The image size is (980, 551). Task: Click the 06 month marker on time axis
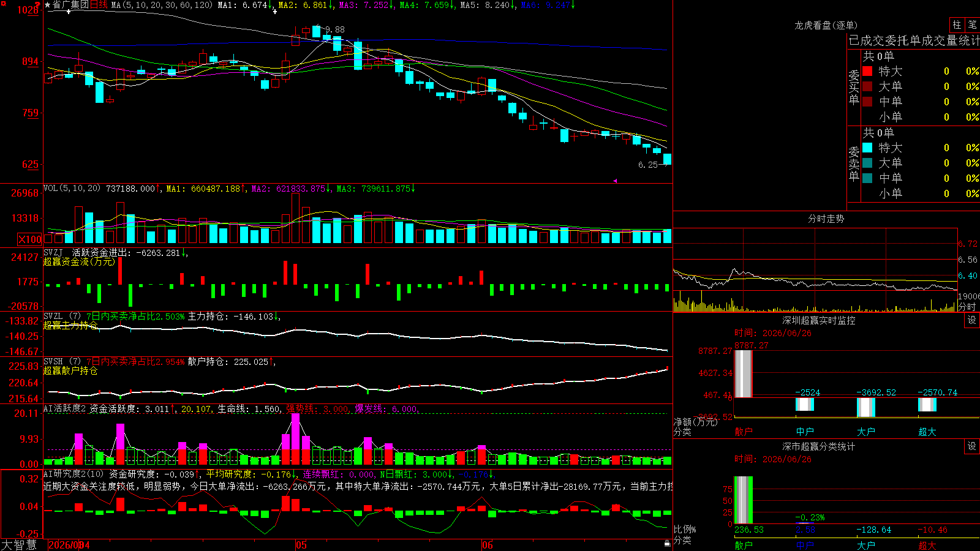[487, 545]
